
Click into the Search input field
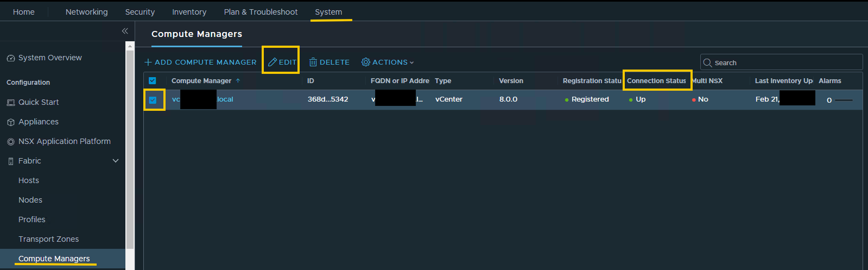tap(782, 62)
